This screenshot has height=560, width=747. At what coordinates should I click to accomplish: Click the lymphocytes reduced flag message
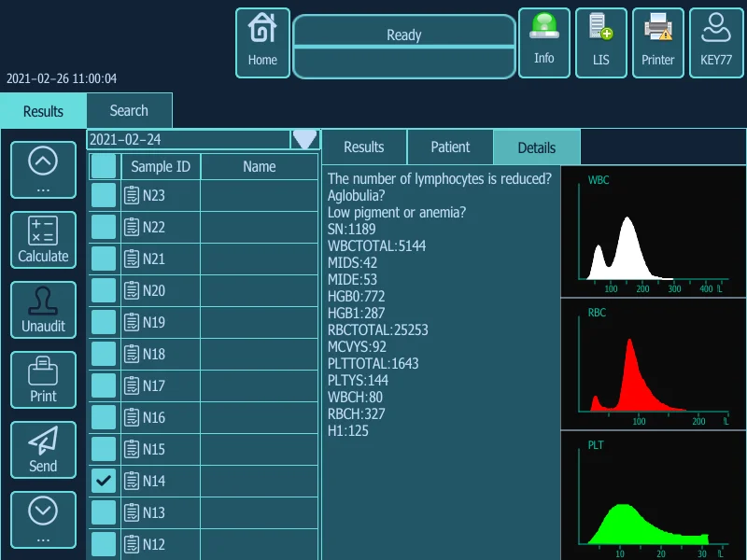pos(440,179)
